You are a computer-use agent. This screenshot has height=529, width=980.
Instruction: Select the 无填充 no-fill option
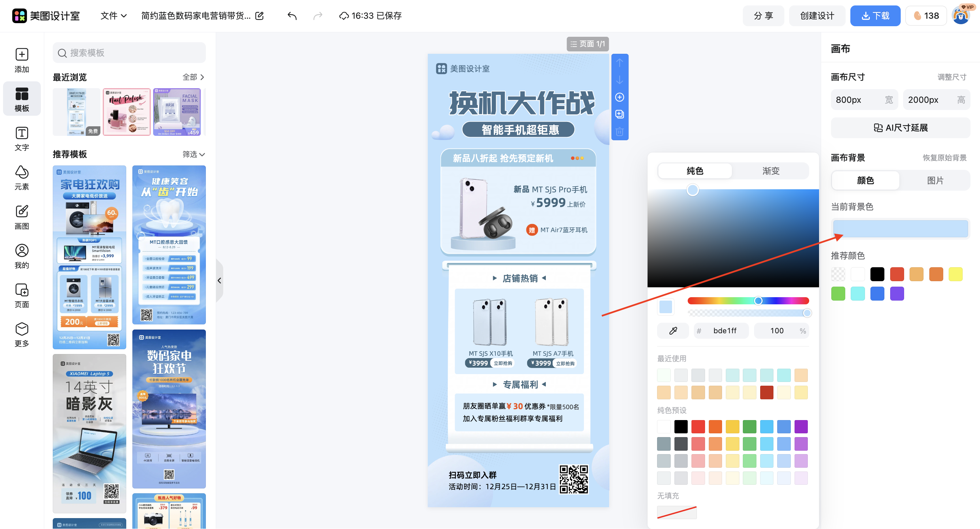[x=677, y=512]
